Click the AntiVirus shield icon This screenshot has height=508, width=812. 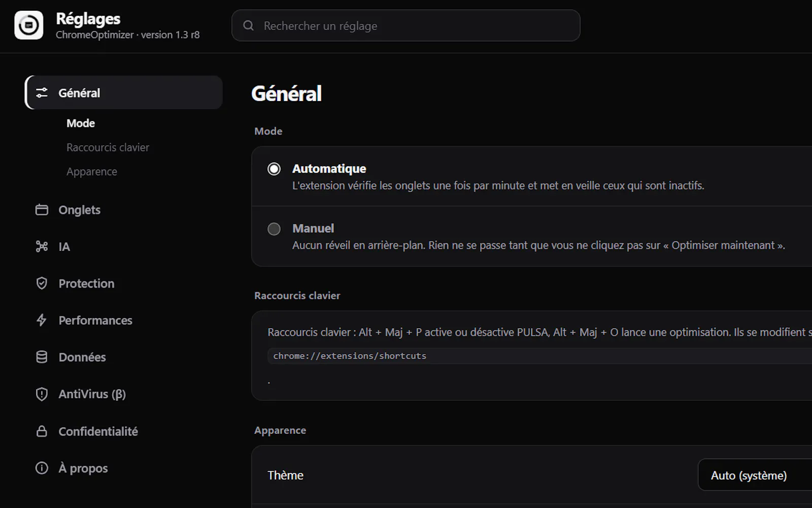click(42, 394)
